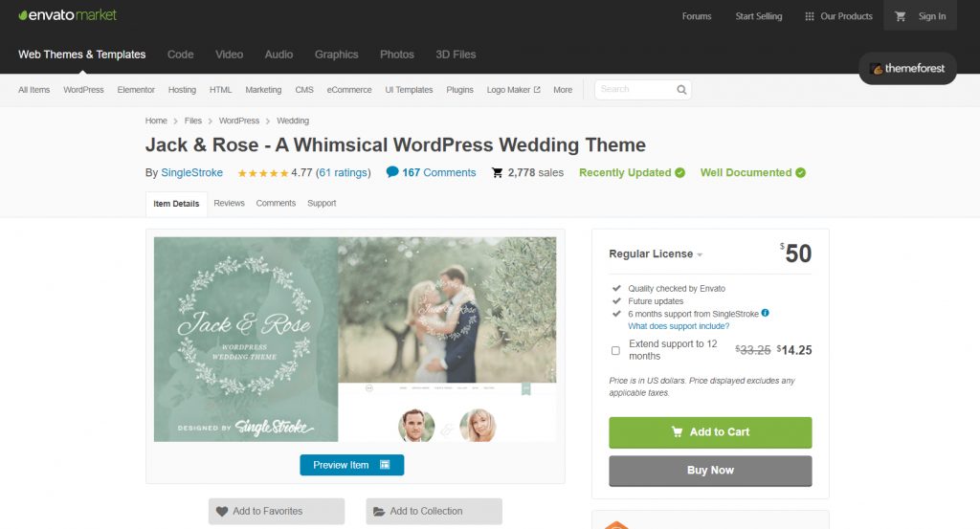Open the 167 Comments link
The height and width of the screenshot is (529, 980).
click(x=438, y=172)
